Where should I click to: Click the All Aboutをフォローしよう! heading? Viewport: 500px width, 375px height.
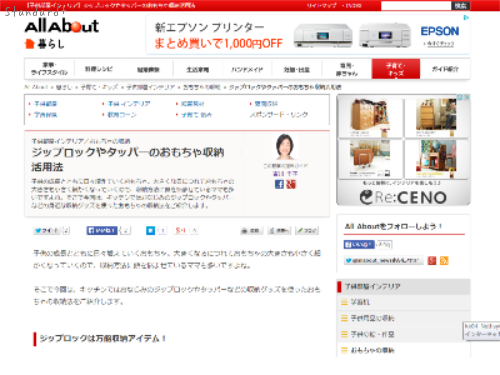393,226
